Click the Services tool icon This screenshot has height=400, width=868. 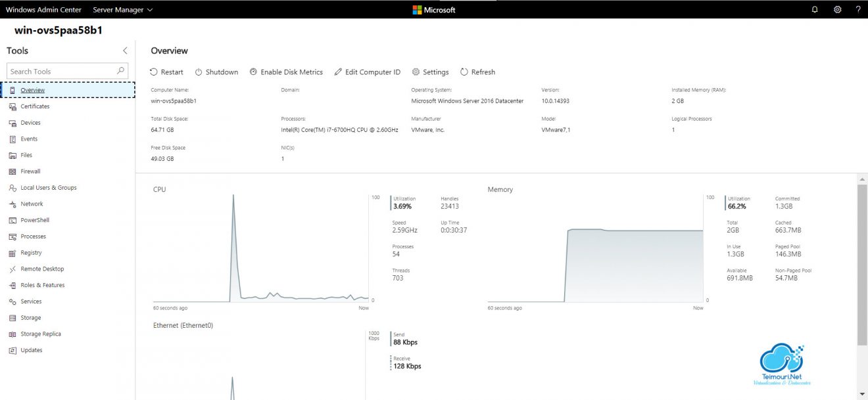[12, 301]
